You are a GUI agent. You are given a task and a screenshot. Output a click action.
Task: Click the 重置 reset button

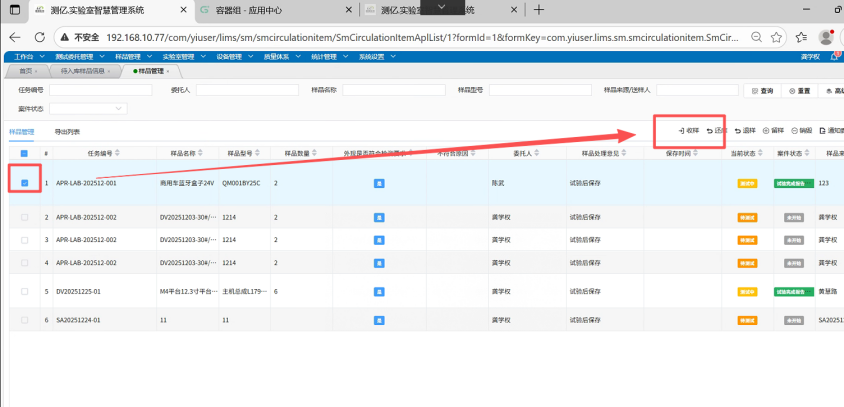pos(799,91)
